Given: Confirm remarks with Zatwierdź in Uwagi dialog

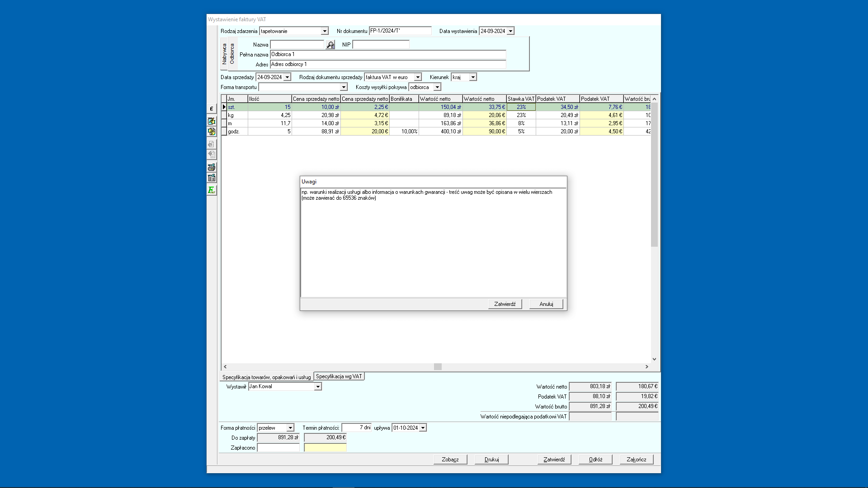Looking at the screenshot, I should tap(505, 304).
